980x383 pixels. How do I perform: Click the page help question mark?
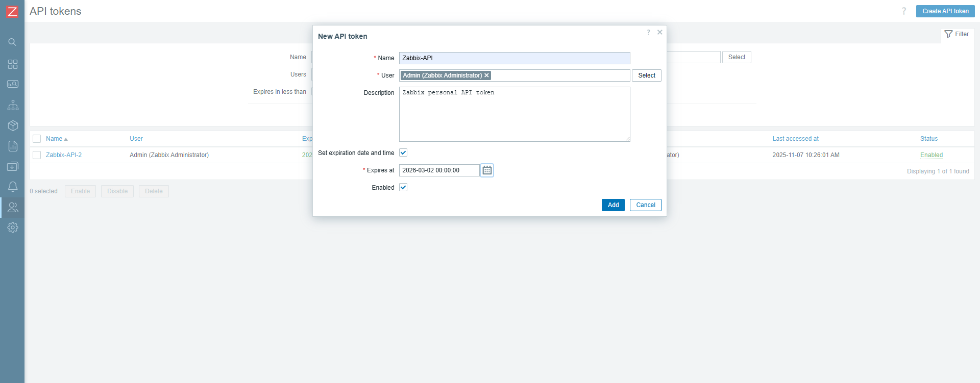[x=904, y=11]
